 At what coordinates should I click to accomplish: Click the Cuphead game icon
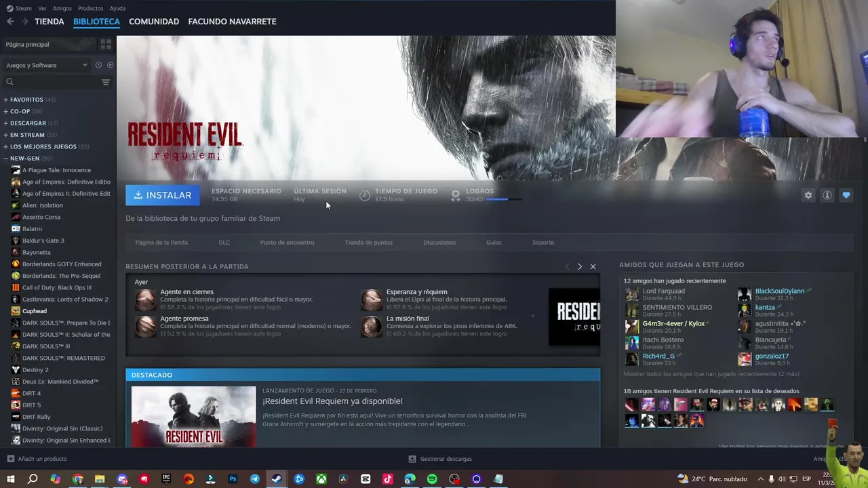tap(16, 311)
